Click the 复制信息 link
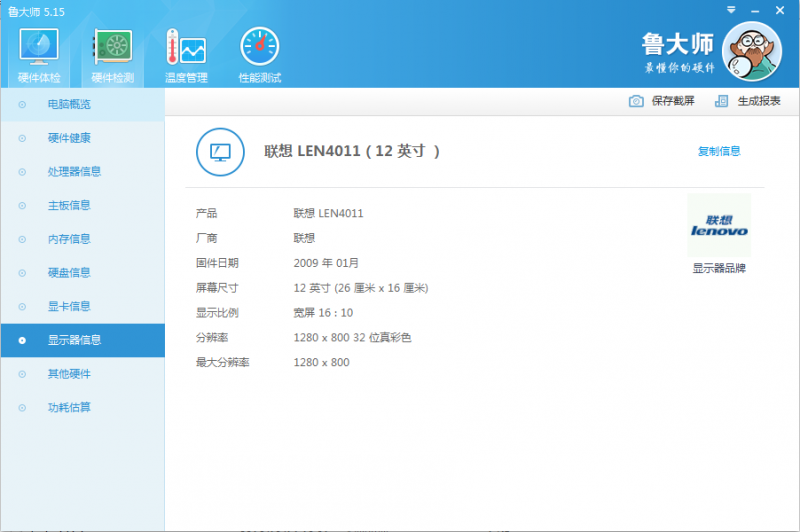 719,151
